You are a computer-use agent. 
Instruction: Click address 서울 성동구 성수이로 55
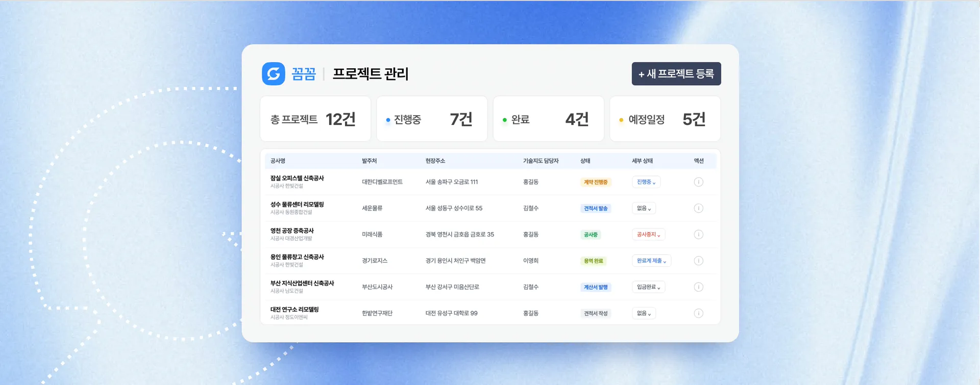point(454,208)
